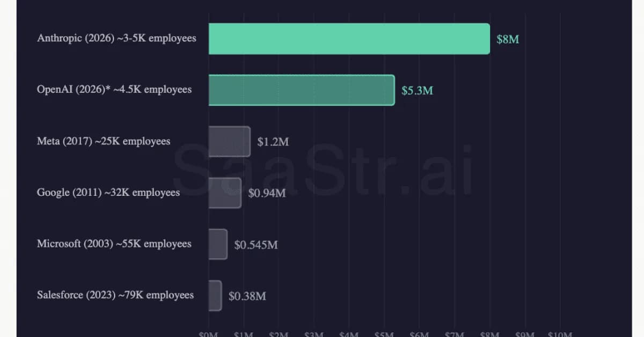Click the '$1.2M' value label
The image size is (644, 337).
pyautogui.click(x=273, y=142)
